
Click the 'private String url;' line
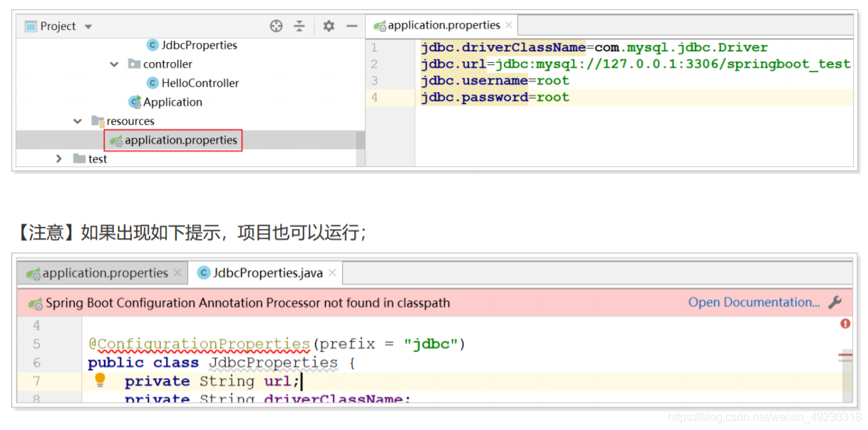[212, 382]
